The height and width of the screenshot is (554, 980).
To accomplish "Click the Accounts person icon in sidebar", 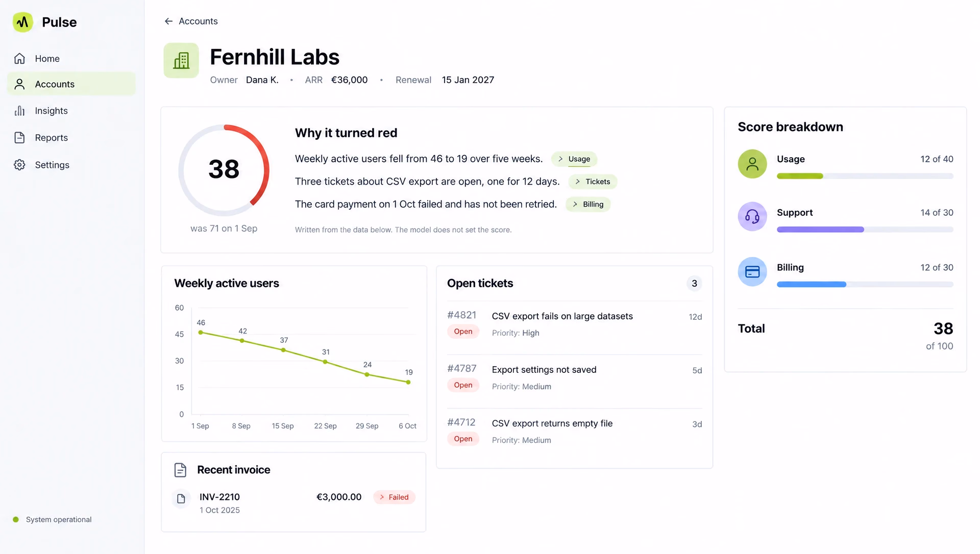I will point(19,84).
